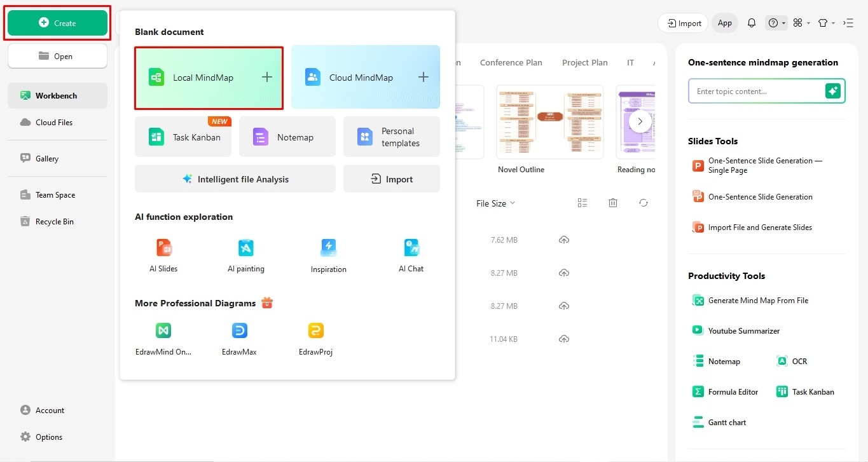Screen dimensions: 868x462
Task: Switch to Conference Plan template tab
Action: (511, 62)
